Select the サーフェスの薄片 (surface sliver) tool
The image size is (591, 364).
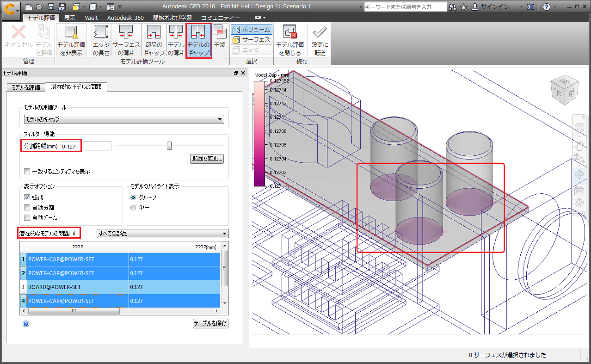126,40
